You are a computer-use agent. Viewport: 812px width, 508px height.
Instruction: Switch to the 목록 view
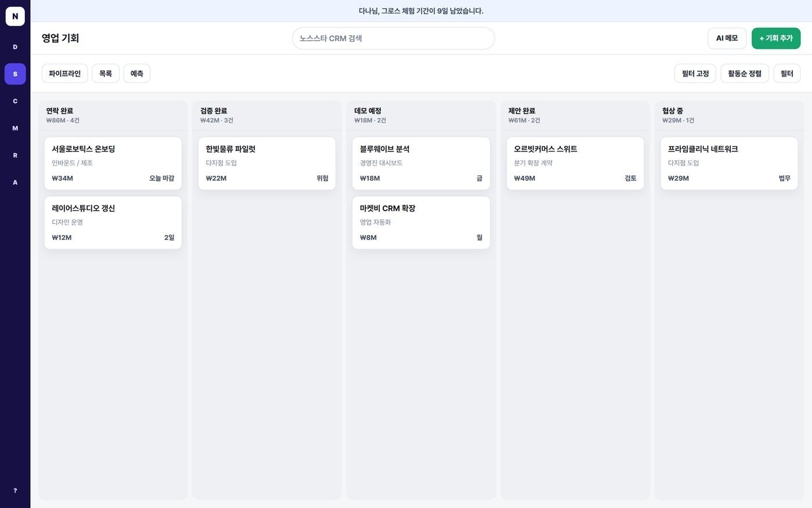click(x=106, y=74)
